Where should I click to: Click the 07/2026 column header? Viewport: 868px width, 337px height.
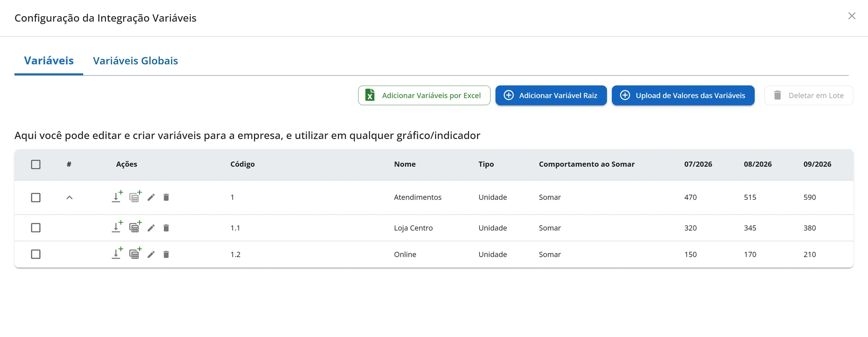click(x=698, y=164)
